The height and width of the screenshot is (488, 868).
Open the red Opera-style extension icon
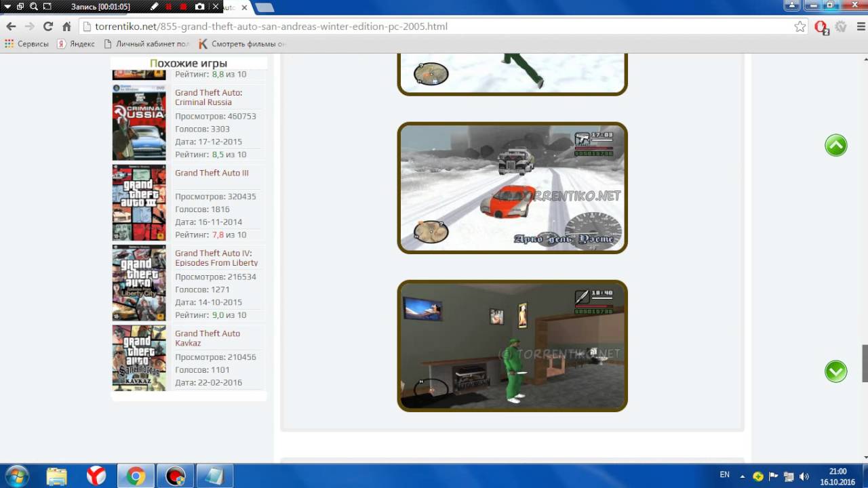(821, 26)
